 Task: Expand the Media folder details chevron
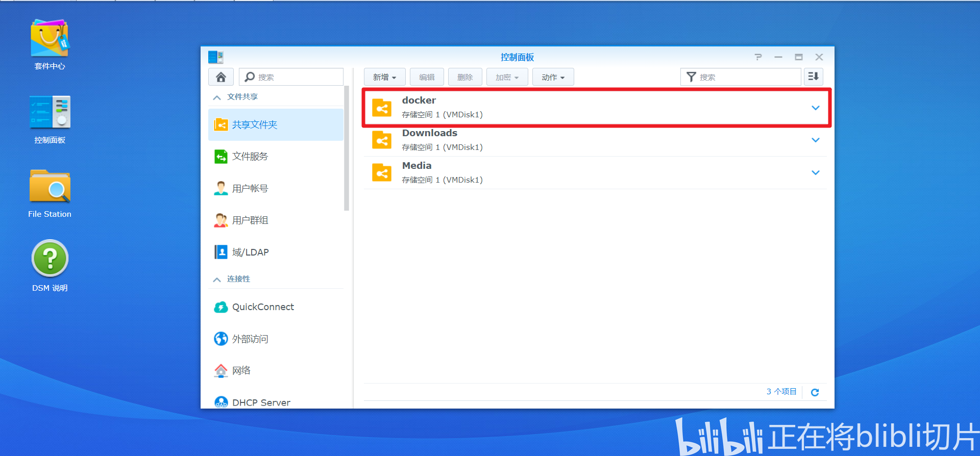pyautogui.click(x=816, y=172)
